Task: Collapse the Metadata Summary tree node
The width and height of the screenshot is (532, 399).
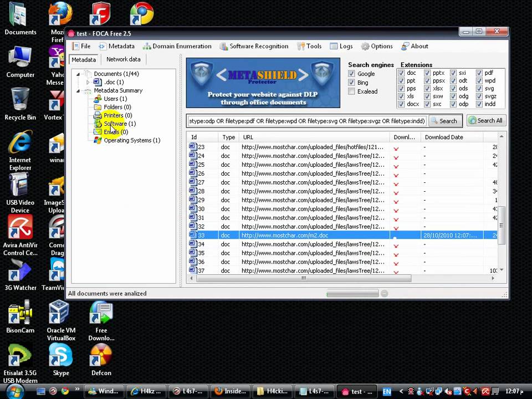Action: click(78, 90)
